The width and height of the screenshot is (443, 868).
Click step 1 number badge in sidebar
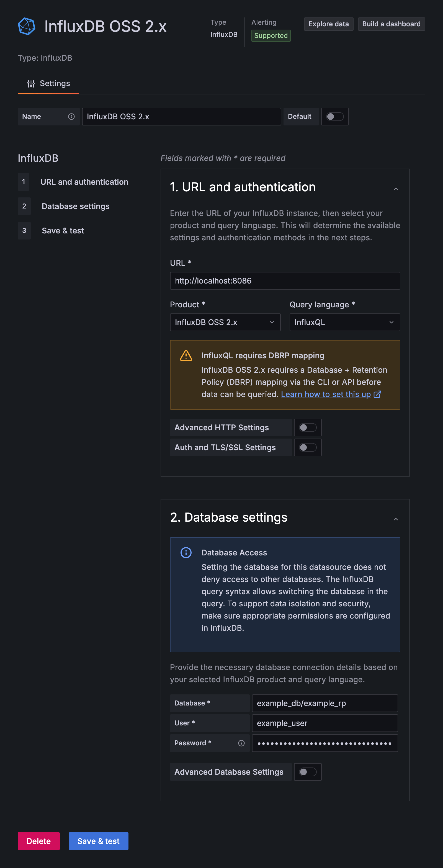[x=24, y=182]
